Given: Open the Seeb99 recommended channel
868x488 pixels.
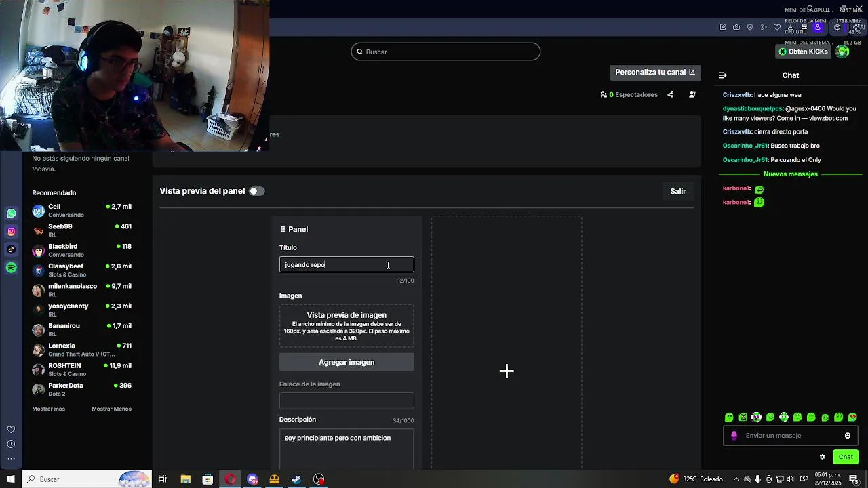Looking at the screenshot, I should coord(81,230).
